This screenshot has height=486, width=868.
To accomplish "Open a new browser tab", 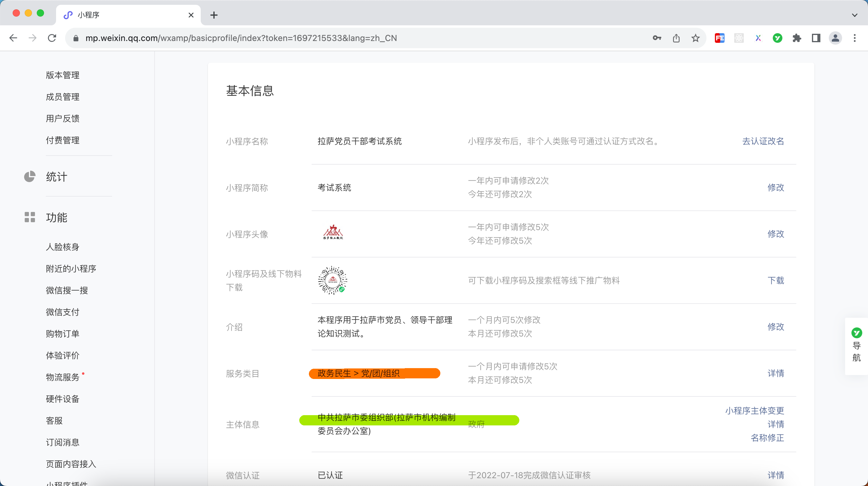I will point(214,15).
